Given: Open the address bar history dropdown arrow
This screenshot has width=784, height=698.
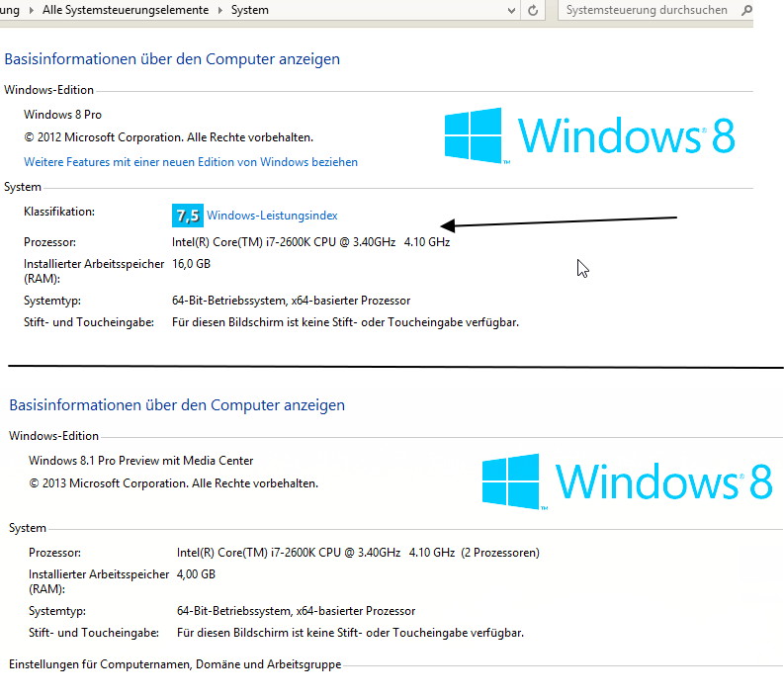Looking at the screenshot, I should [511, 11].
